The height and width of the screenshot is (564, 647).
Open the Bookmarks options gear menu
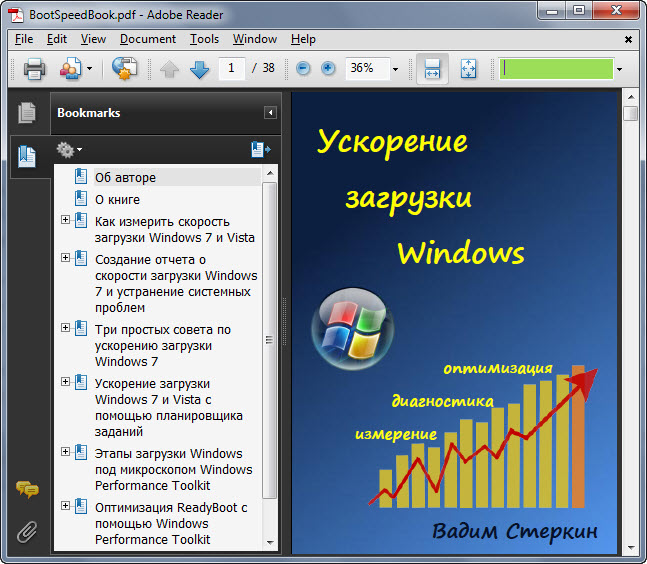[69, 149]
